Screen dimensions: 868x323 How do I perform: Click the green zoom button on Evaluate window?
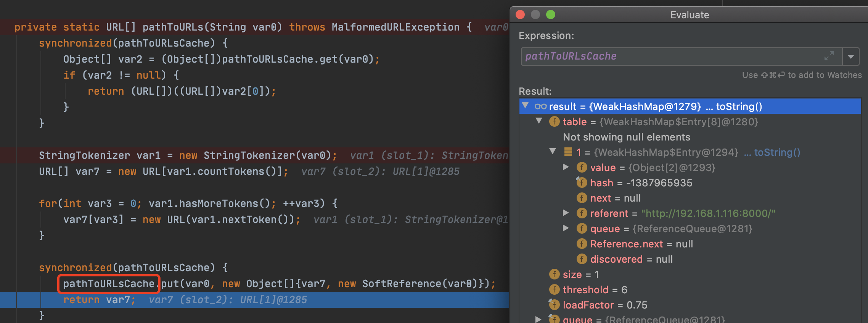[x=550, y=15]
